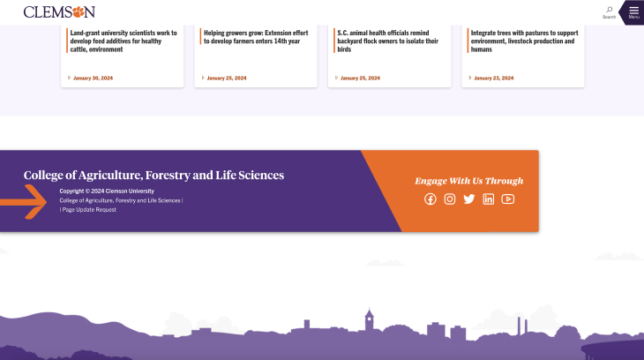This screenshot has height=360, width=644.
Task: Open the Twitter bird icon
Action: 469,199
